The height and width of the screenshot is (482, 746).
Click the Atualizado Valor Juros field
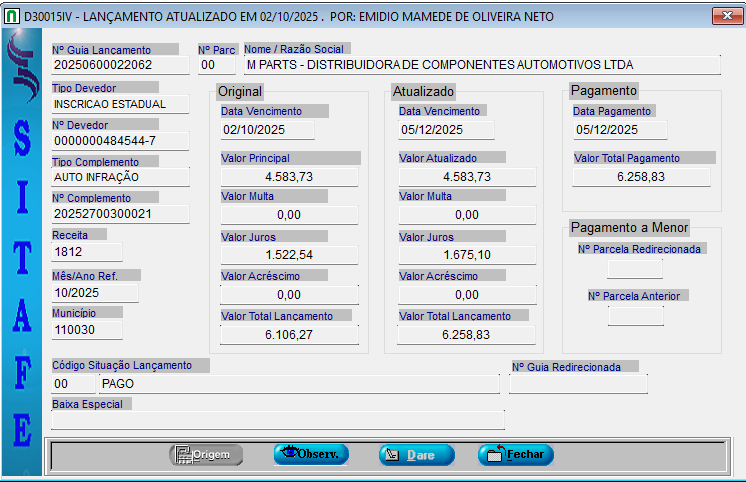coord(466,255)
